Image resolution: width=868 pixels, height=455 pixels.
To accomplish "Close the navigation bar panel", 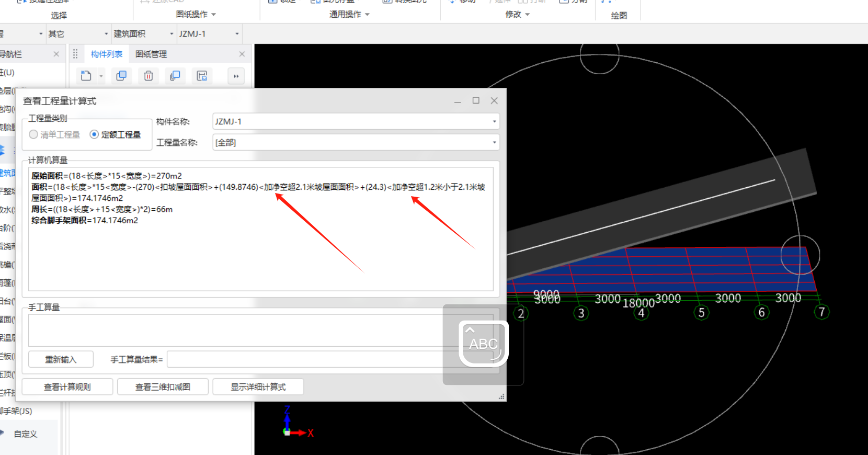I will click(x=56, y=54).
